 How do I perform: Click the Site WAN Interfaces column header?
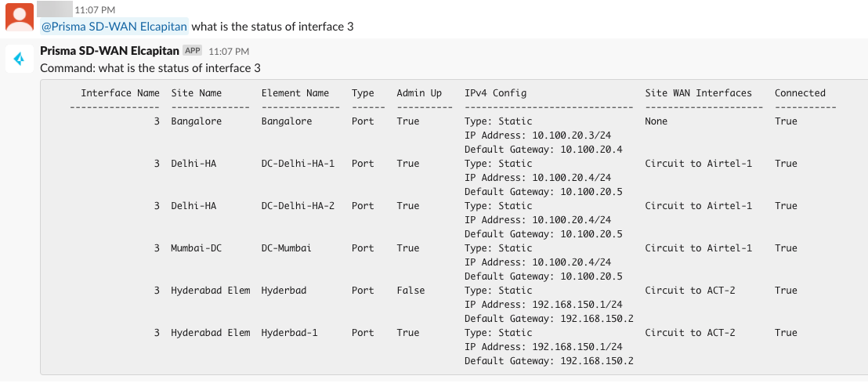(x=698, y=93)
